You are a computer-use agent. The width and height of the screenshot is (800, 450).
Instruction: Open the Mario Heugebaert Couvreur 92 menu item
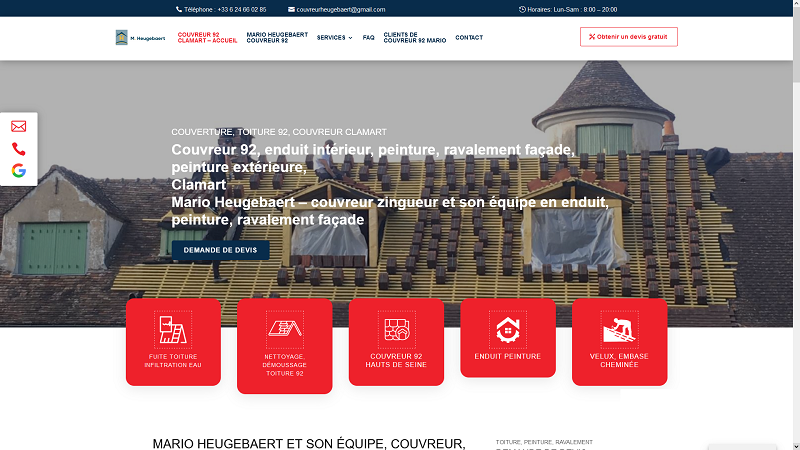(x=277, y=38)
